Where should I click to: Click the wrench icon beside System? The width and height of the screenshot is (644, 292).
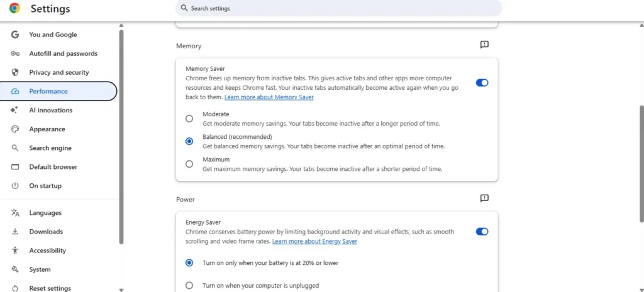click(15, 269)
